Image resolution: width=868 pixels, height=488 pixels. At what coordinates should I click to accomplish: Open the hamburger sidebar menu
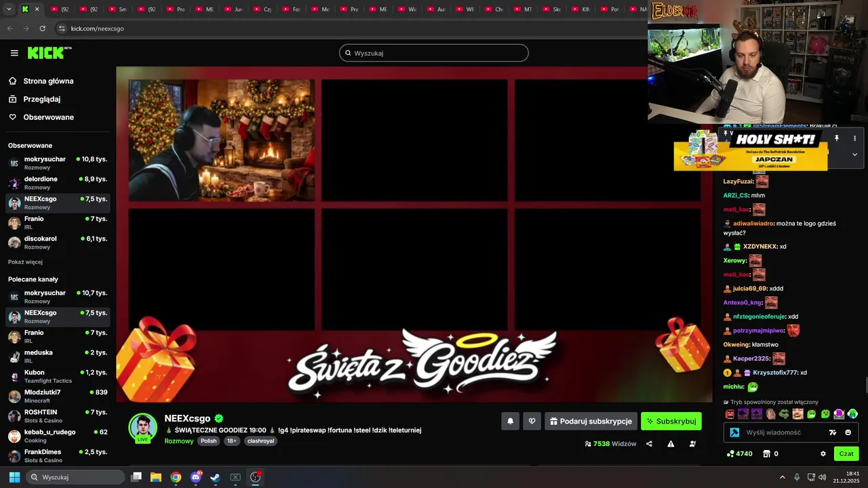[14, 53]
